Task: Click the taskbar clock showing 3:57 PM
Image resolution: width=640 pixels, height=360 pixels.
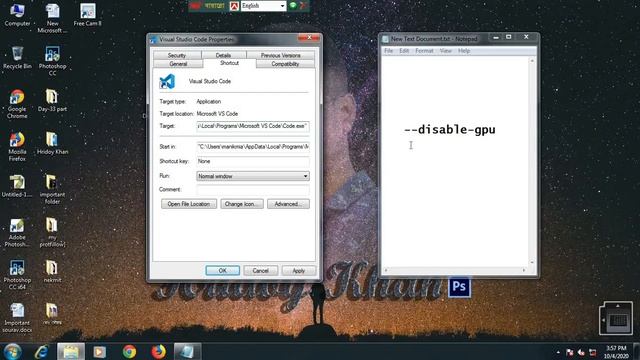Action: click(616, 352)
